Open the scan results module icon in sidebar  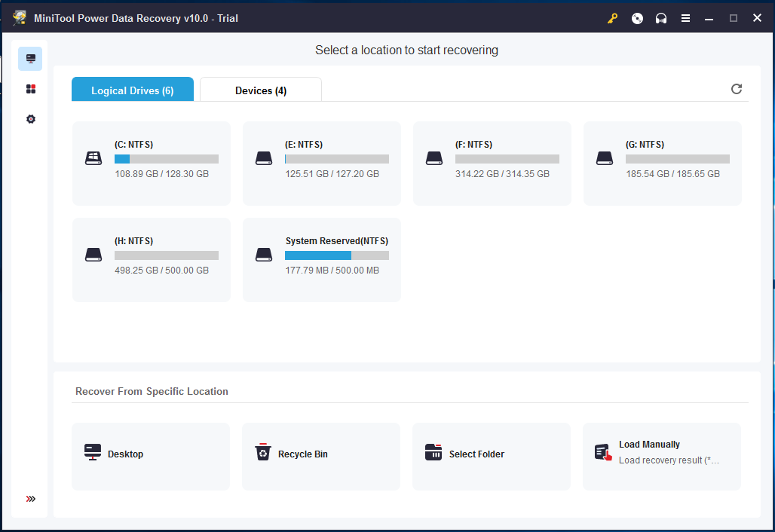tap(30, 88)
